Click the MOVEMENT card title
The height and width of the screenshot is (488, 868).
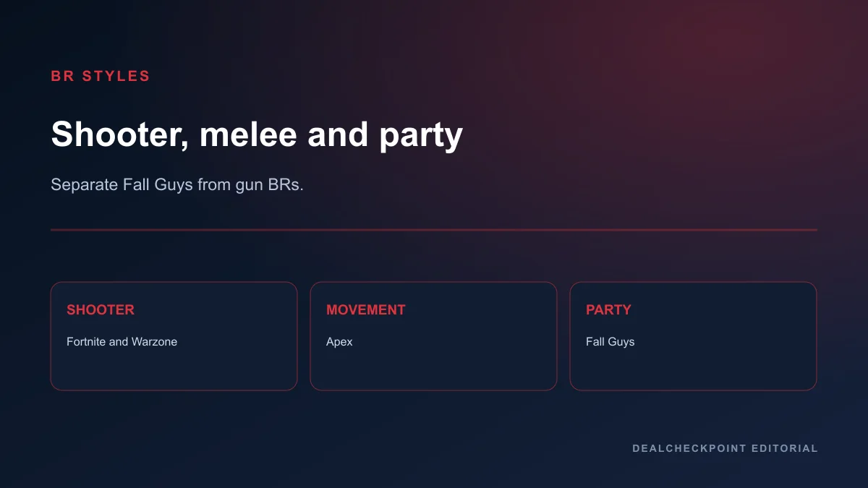pos(366,309)
